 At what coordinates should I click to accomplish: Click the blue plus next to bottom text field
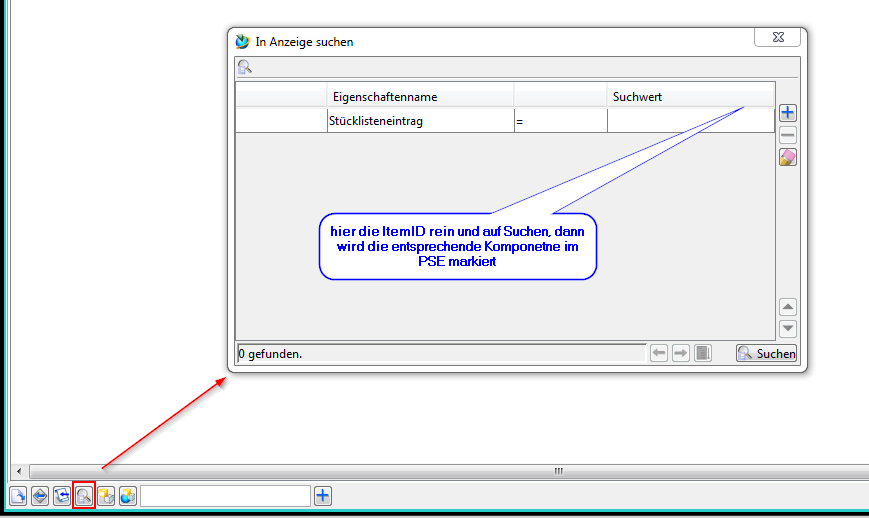coord(323,496)
